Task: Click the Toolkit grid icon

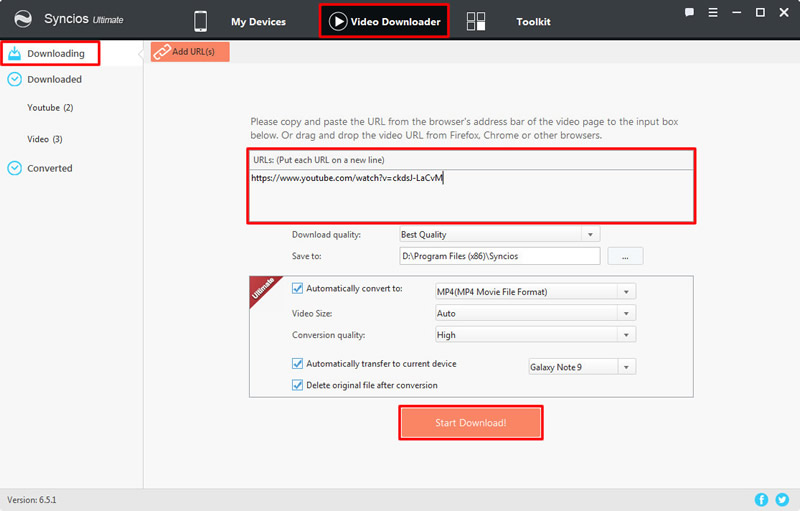Action: tap(476, 21)
